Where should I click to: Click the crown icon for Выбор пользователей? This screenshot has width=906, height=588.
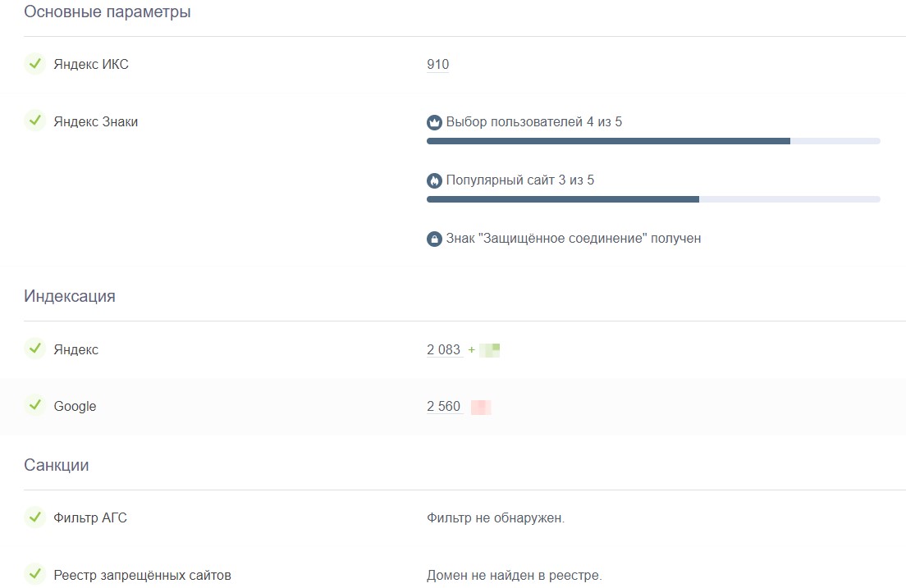pos(434,123)
